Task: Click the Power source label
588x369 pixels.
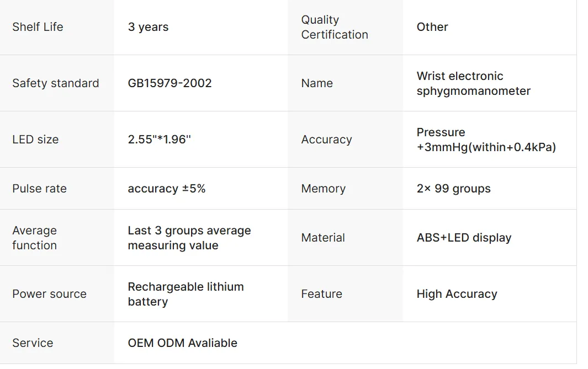Action: [49, 293]
